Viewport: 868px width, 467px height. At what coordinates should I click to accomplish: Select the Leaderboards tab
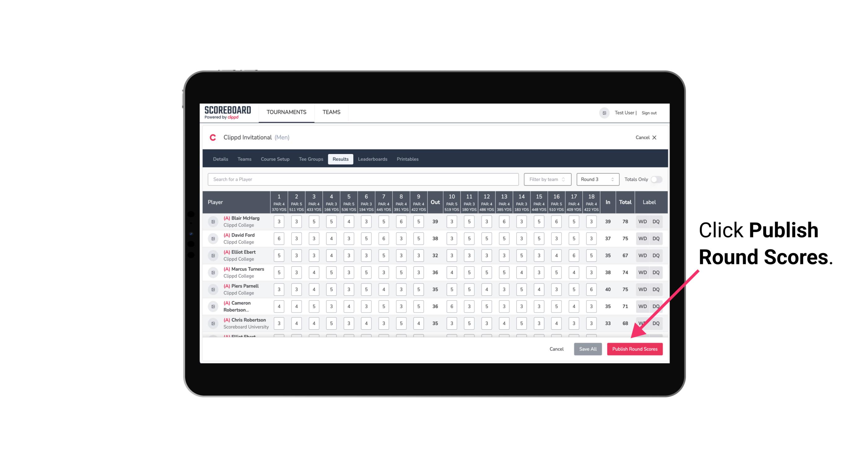tap(372, 159)
